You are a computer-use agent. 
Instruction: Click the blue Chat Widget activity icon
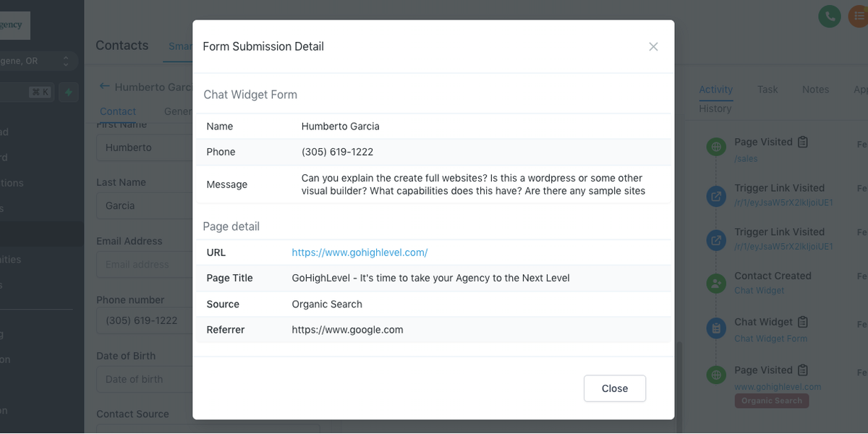tap(716, 328)
